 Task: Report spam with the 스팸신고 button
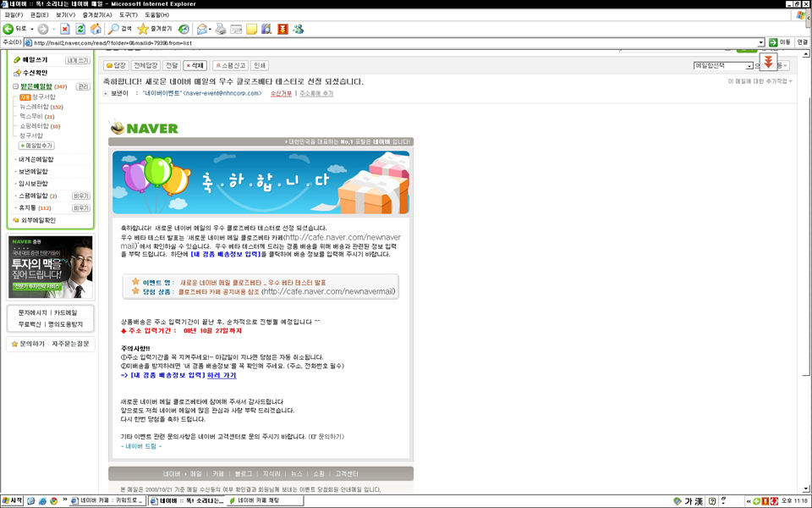(x=230, y=66)
